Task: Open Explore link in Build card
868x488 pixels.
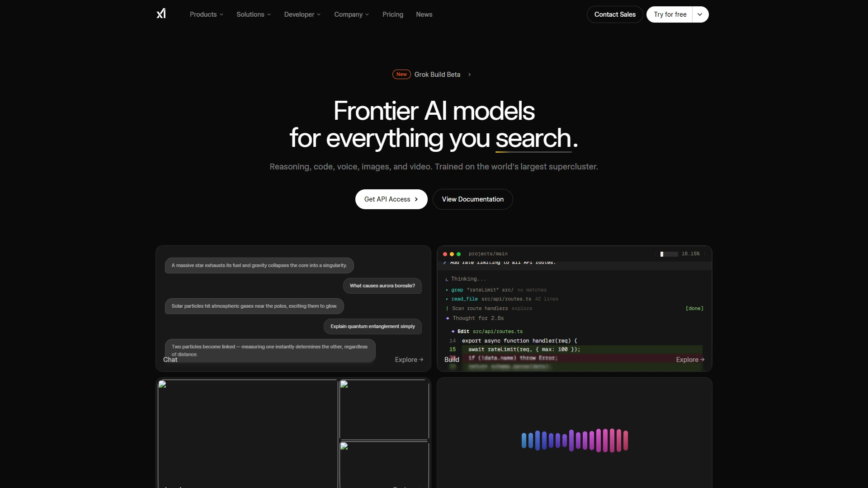Action: (x=690, y=360)
